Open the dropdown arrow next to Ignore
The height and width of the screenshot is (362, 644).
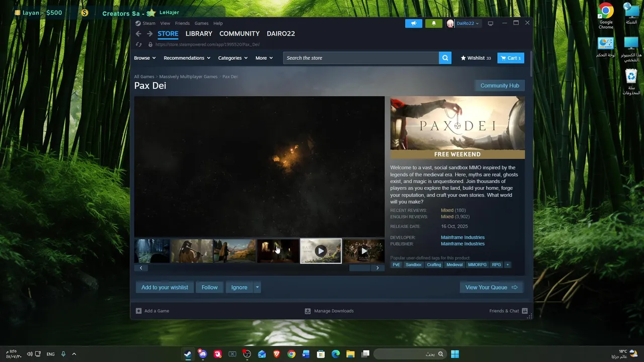click(257, 287)
